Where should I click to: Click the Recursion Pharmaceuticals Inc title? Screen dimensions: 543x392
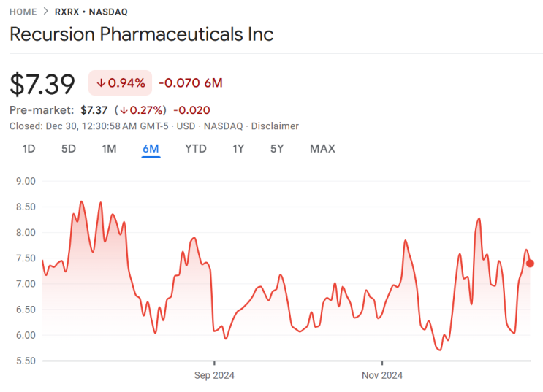[142, 34]
